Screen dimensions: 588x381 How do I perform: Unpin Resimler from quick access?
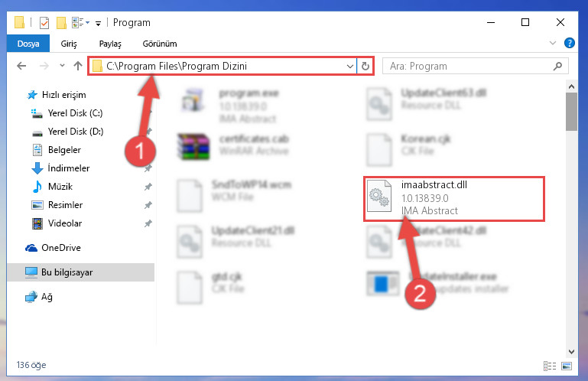click(148, 205)
